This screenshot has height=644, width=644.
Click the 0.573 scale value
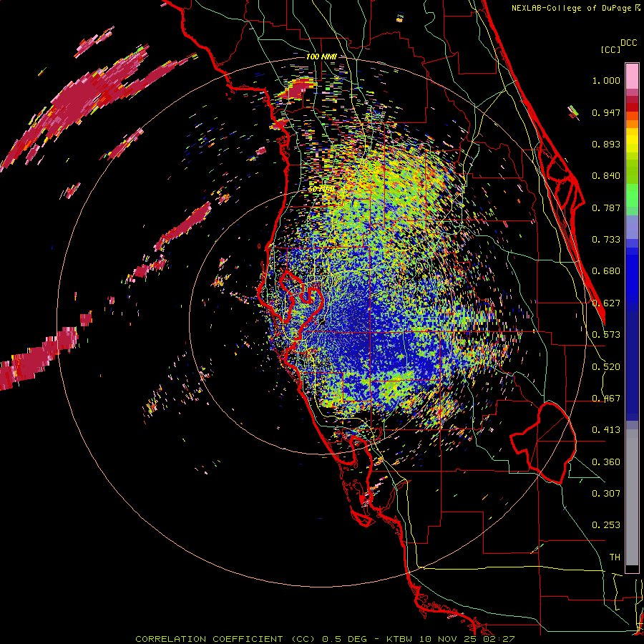click(x=606, y=335)
